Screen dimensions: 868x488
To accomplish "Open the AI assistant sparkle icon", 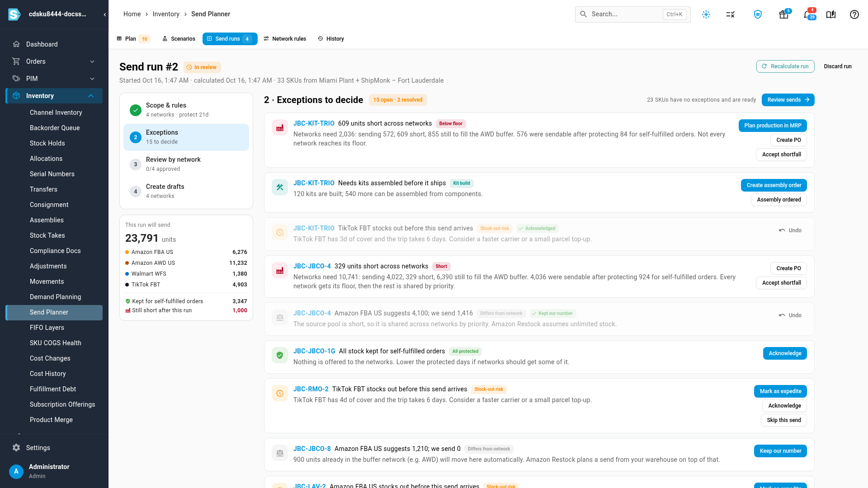I will pos(706,14).
